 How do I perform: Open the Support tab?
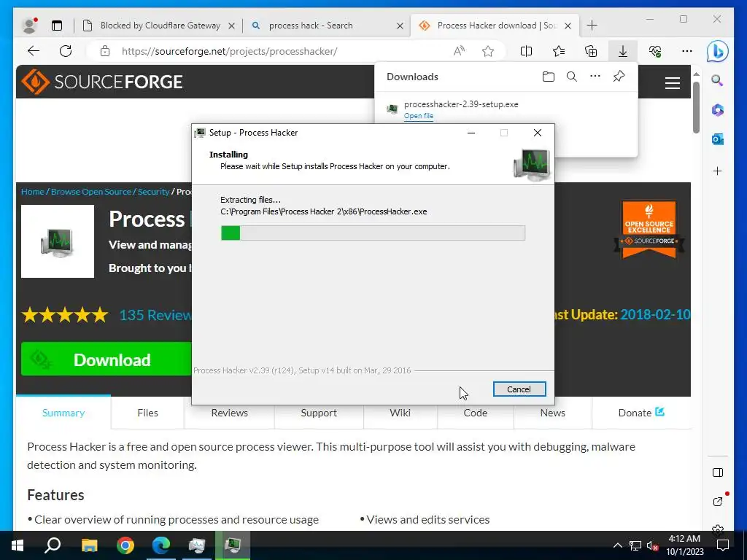click(x=319, y=413)
